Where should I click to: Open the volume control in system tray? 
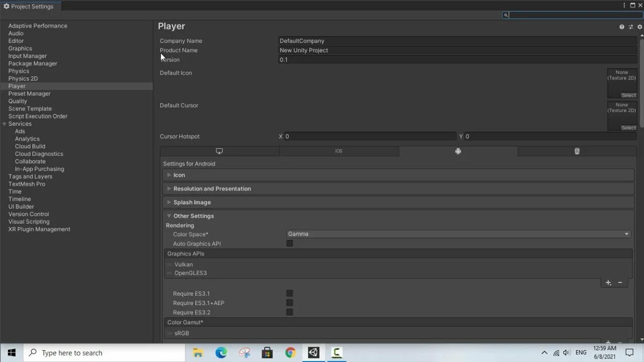pos(567,352)
